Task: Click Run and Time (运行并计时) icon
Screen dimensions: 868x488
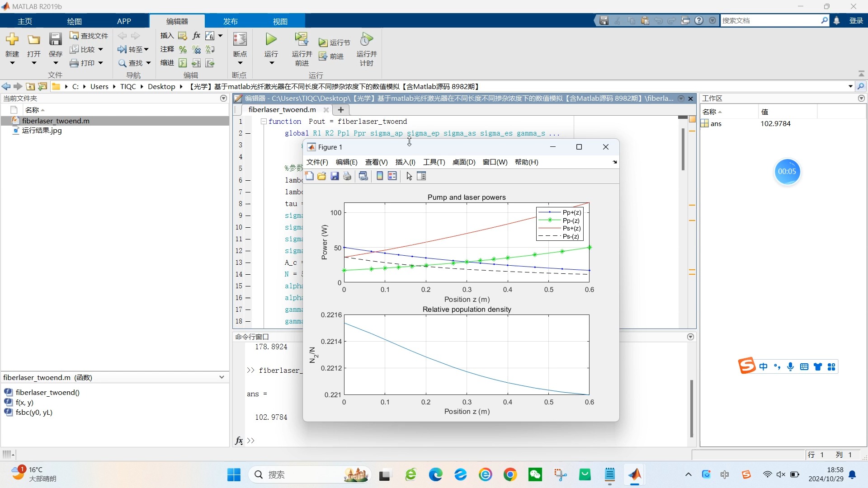Action: 366,40
